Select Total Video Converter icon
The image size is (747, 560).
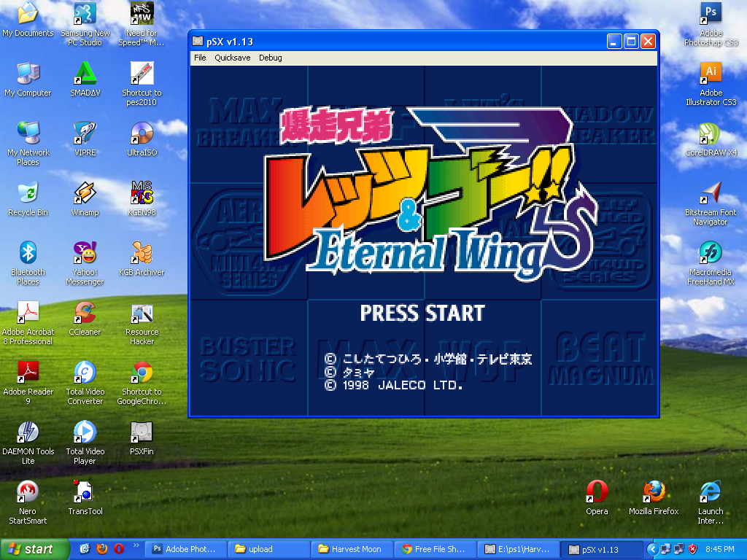tap(85, 382)
